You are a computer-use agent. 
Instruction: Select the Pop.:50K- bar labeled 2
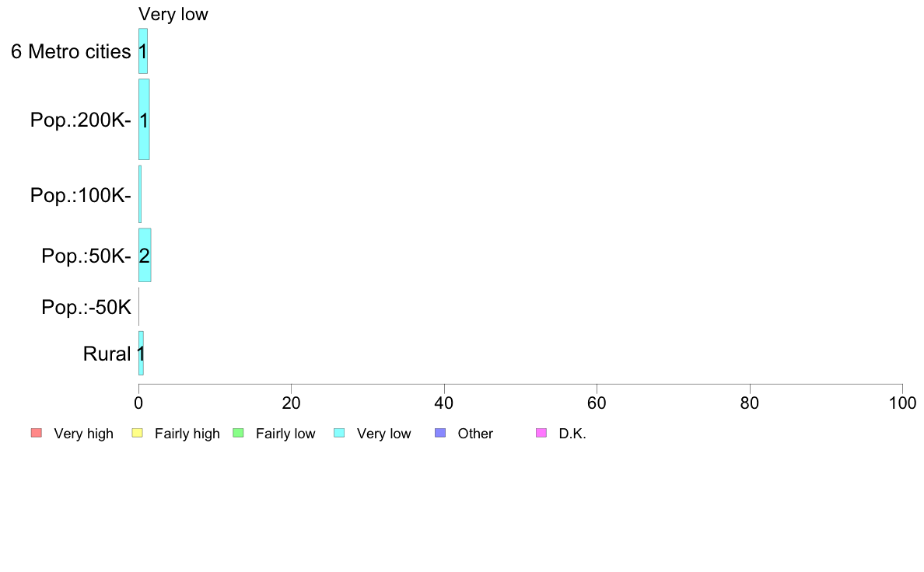point(145,255)
